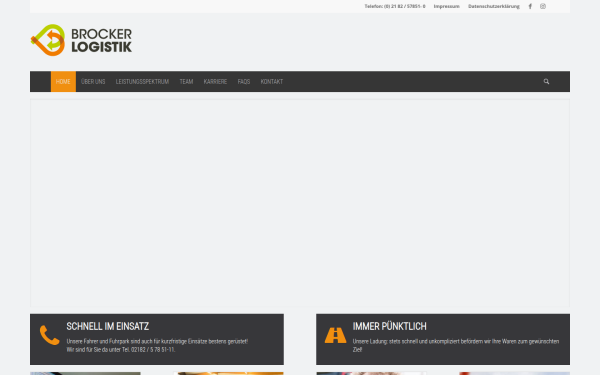Open the Datenschutzerklärung link
This screenshot has width=600, height=375.
point(494,6)
